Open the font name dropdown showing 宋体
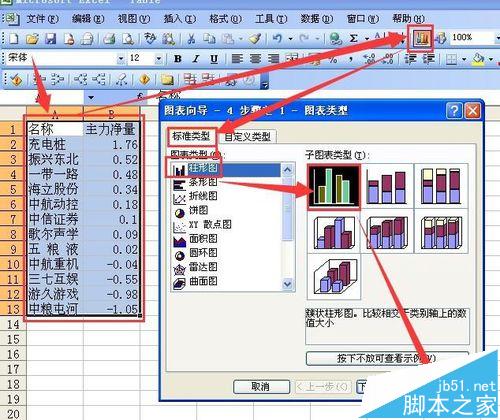Screen dimensions: 500x420 coord(121,59)
